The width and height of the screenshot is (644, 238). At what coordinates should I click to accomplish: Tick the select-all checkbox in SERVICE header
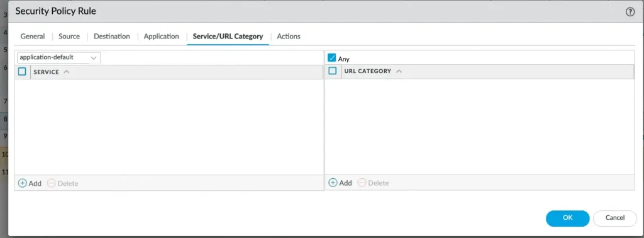(22, 72)
